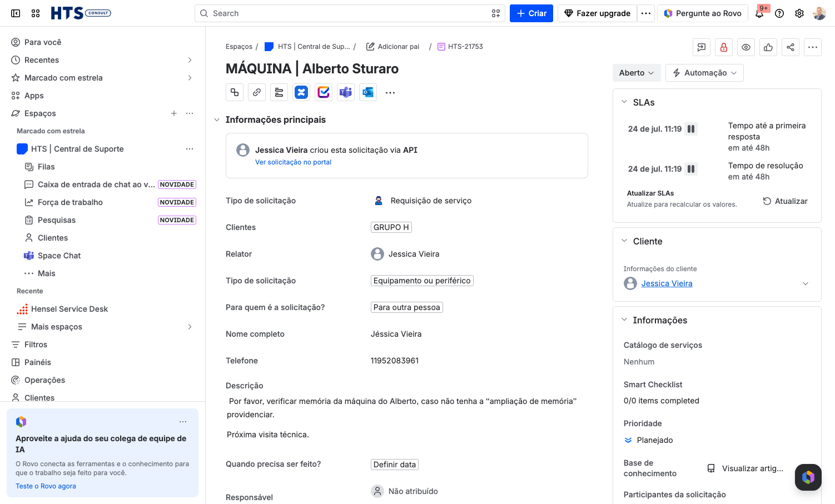
Task: Click the share icon for the issue
Action: 791,48
